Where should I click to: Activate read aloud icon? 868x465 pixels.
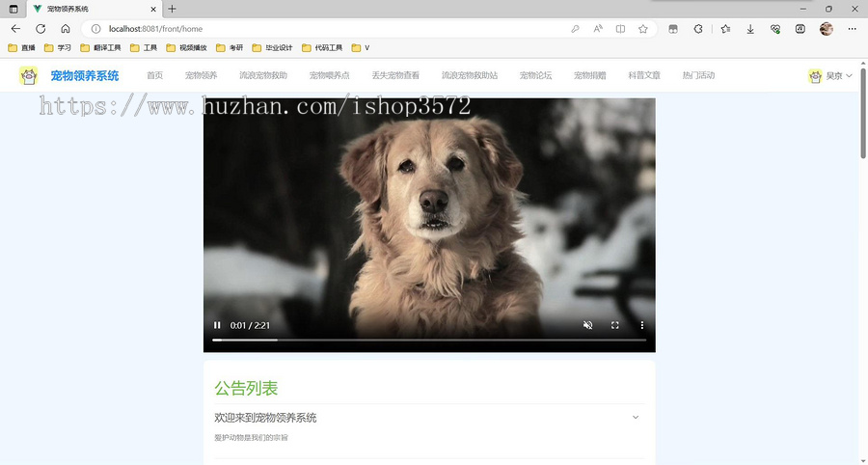pos(598,29)
